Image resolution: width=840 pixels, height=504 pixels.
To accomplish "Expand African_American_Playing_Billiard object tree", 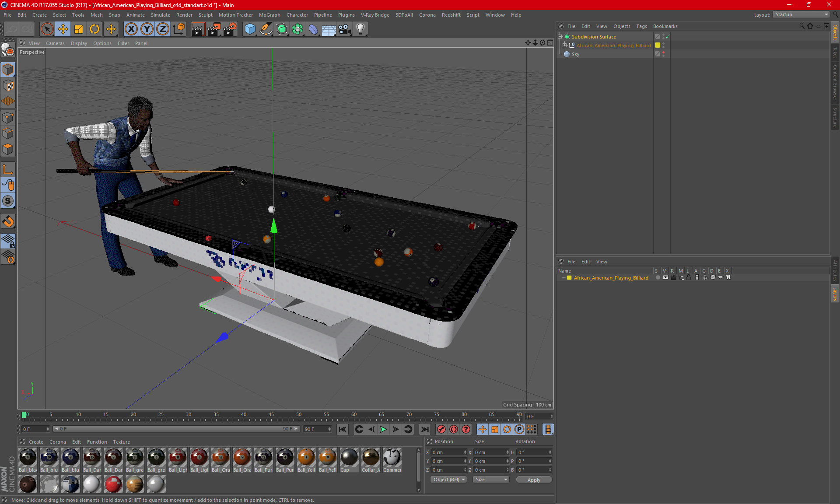I will (565, 45).
